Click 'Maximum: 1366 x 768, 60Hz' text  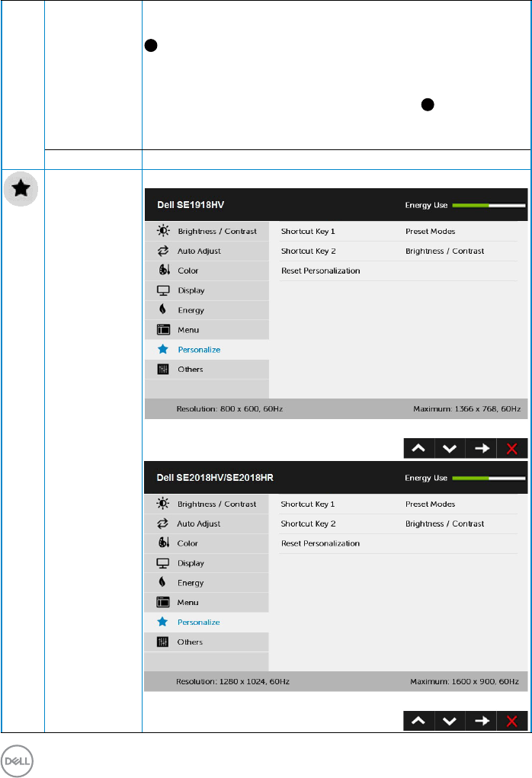click(x=467, y=409)
